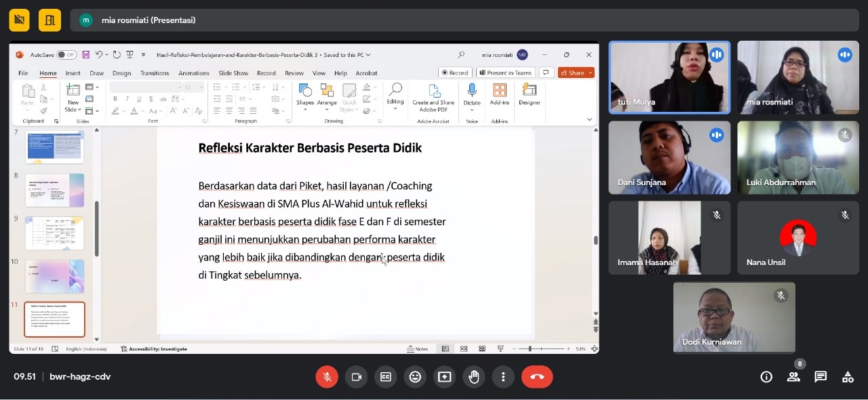
Task: Open the emoji reactions button
Action: click(415, 377)
